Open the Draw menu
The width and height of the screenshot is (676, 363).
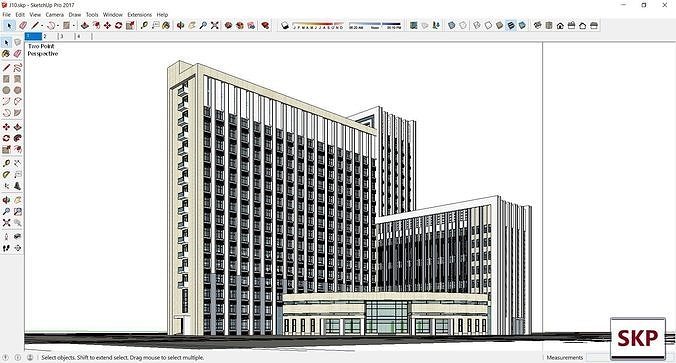pos(75,15)
